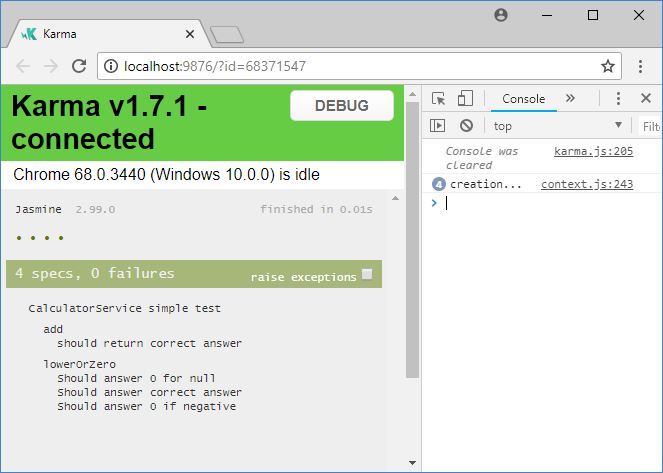The width and height of the screenshot is (663, 473).
Task: Click the Jasmine title text
Action: [38, 209]
